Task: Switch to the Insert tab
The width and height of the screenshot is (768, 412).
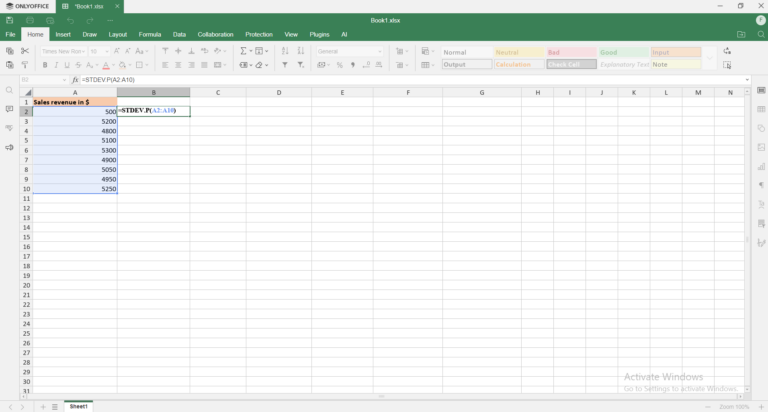Action: point(63,35)
